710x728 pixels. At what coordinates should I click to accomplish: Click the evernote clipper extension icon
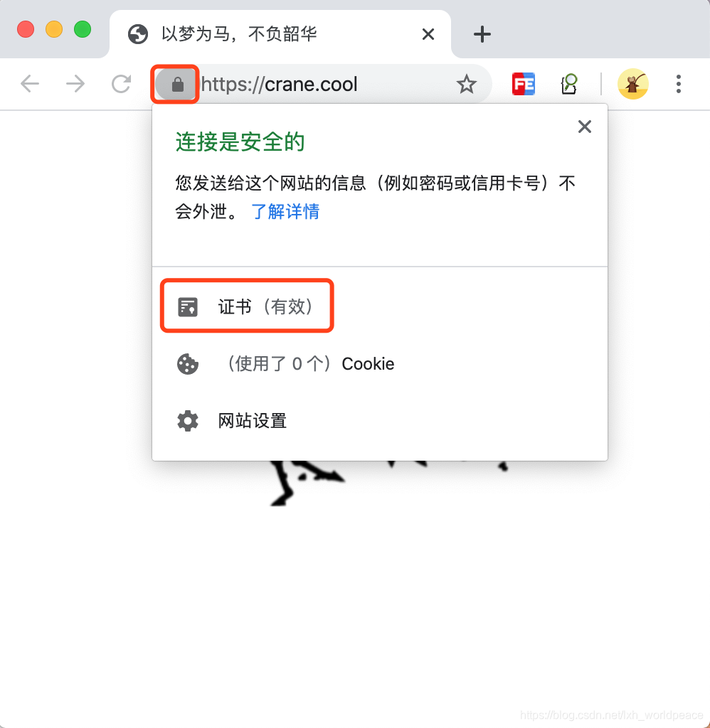[568, 84]
